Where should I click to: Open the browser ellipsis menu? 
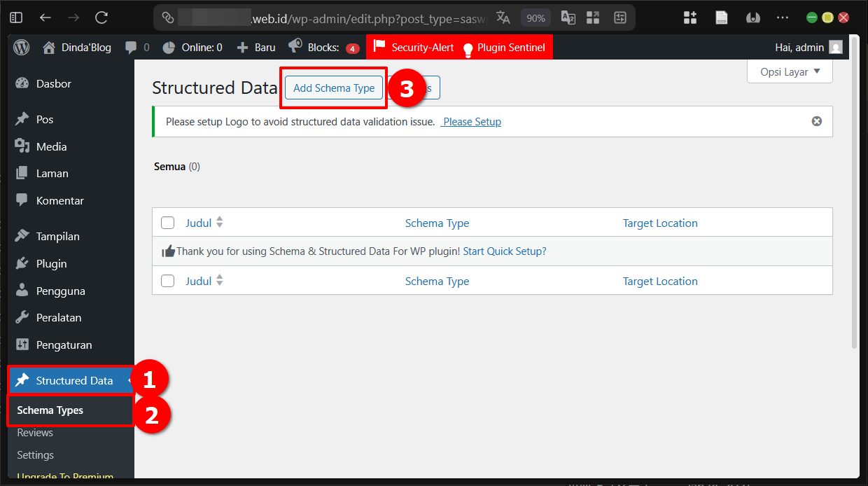pos(782,18)
